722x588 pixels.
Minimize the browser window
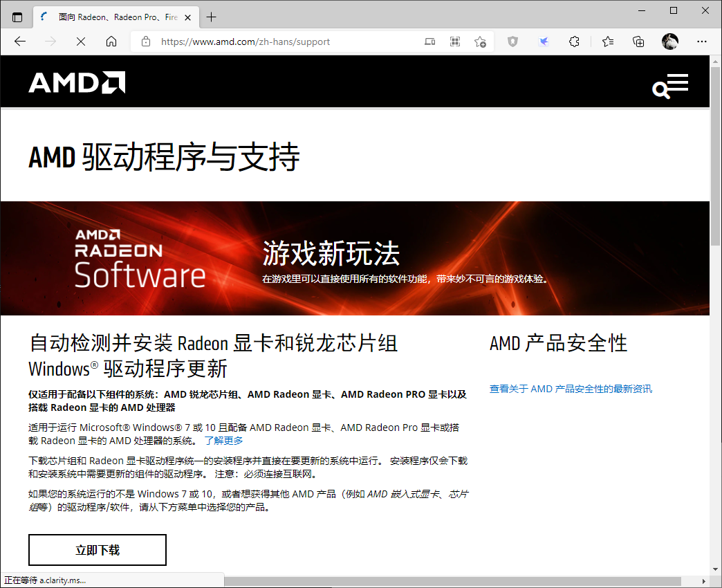coord(642,10)
